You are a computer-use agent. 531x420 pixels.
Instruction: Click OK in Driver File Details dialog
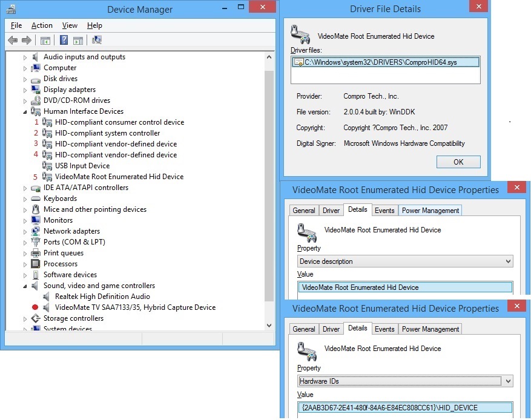click(458, 162)
